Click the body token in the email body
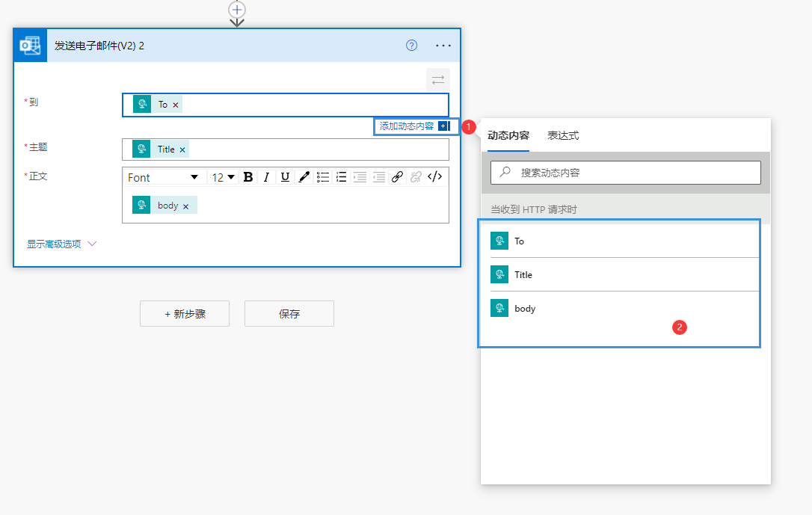The width and height of the screenshot is (812, 515). [x=164, y=205]
